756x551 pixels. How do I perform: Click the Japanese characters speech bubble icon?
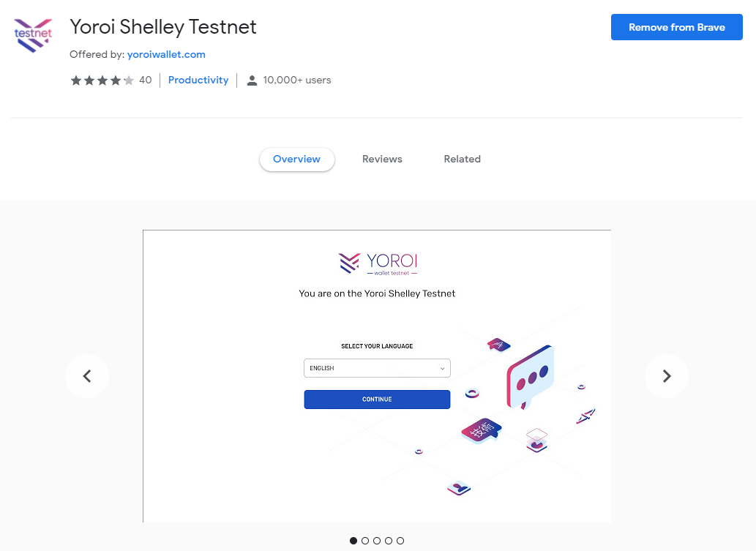482,430
